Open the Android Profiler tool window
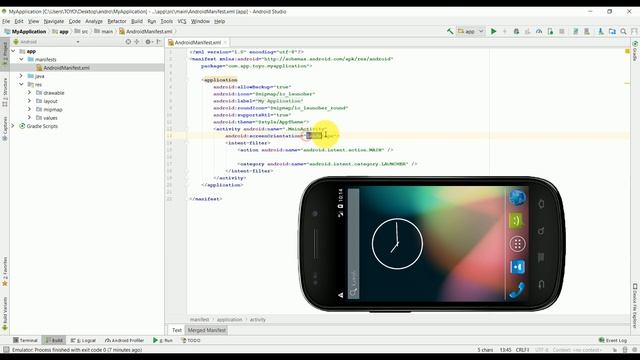 pos(124,340)
